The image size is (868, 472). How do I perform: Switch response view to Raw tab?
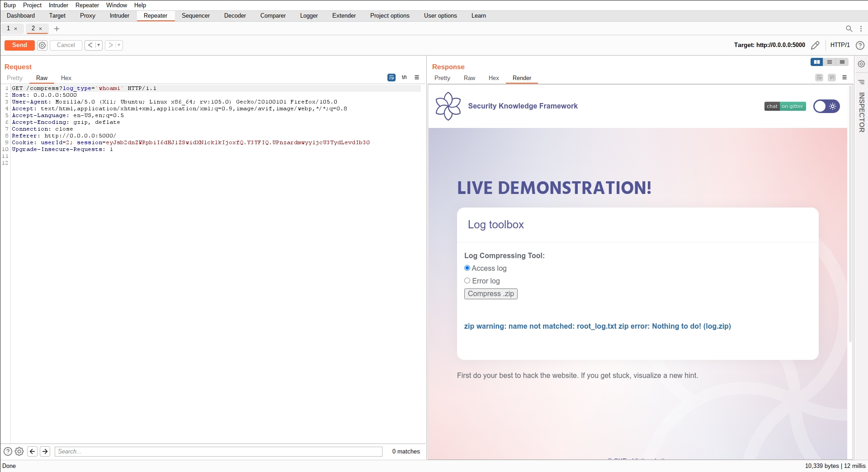click(469, 78)
